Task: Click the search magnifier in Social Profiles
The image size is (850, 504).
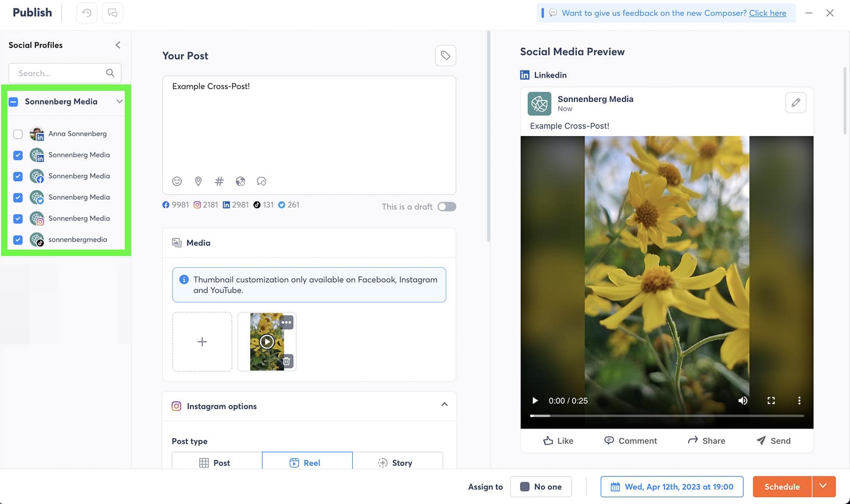Action: click(110, 73)
